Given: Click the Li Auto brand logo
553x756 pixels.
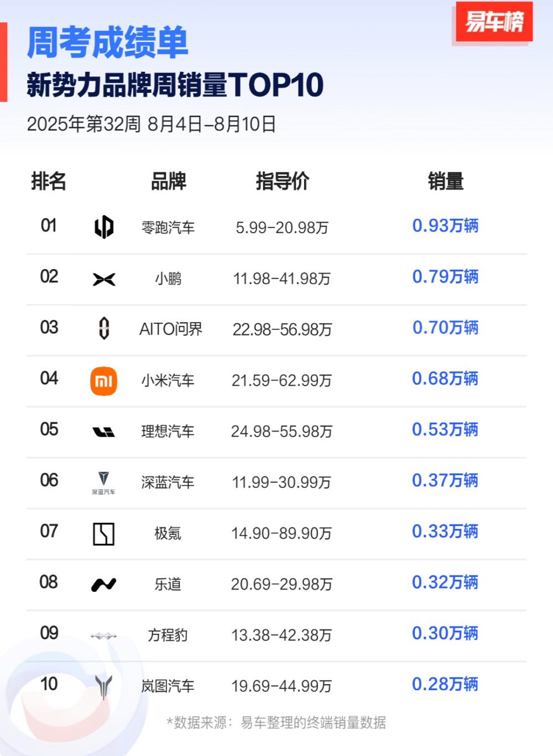Looking at the screenshot, I should (104, 432).
